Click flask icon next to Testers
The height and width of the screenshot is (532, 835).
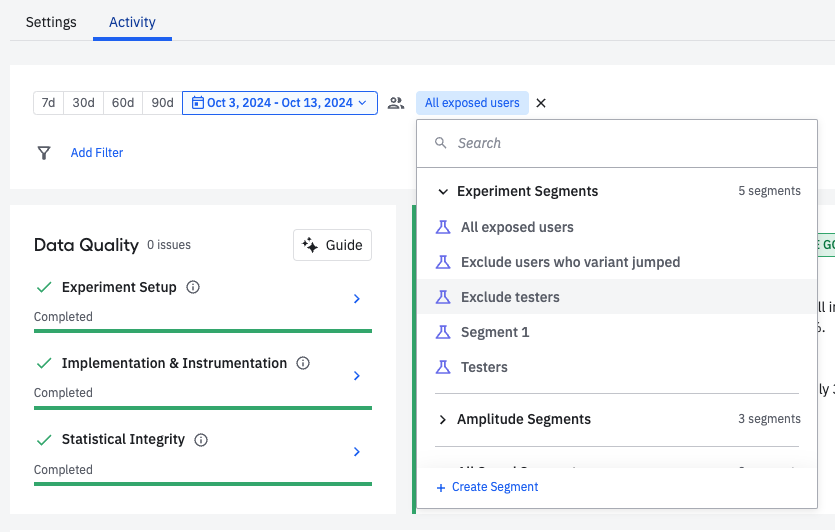click(x=443, y=367)
